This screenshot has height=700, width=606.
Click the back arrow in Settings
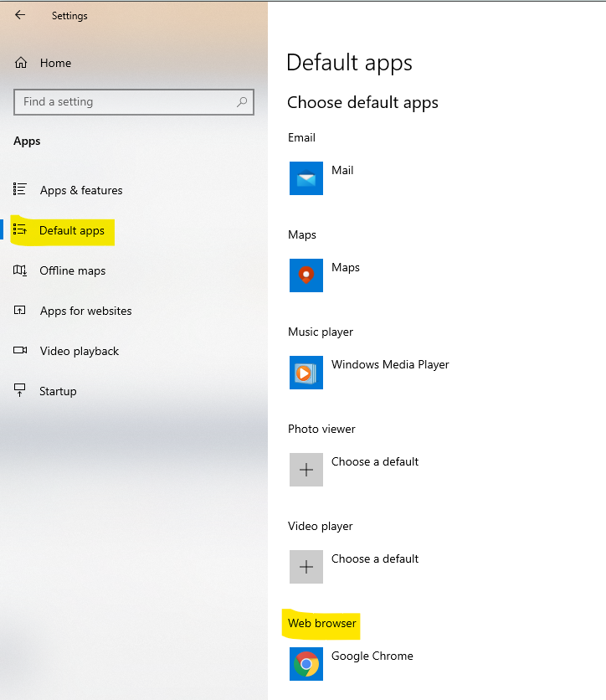[x=20, y=15]
